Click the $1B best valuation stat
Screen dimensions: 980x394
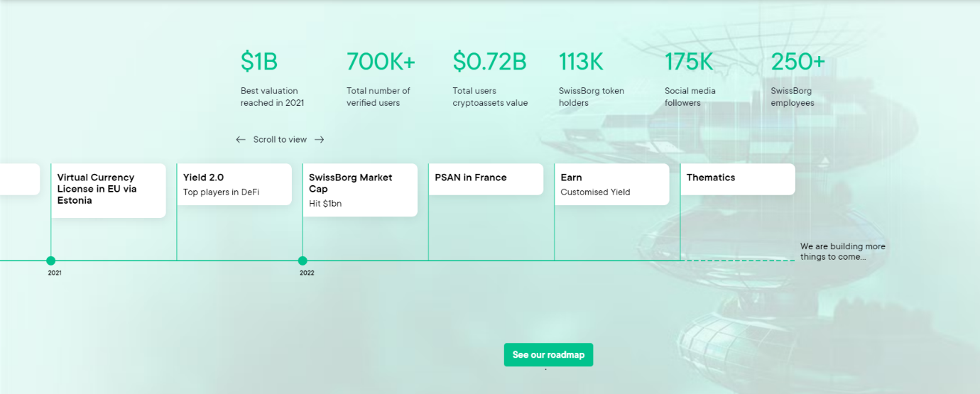point(259,62)
